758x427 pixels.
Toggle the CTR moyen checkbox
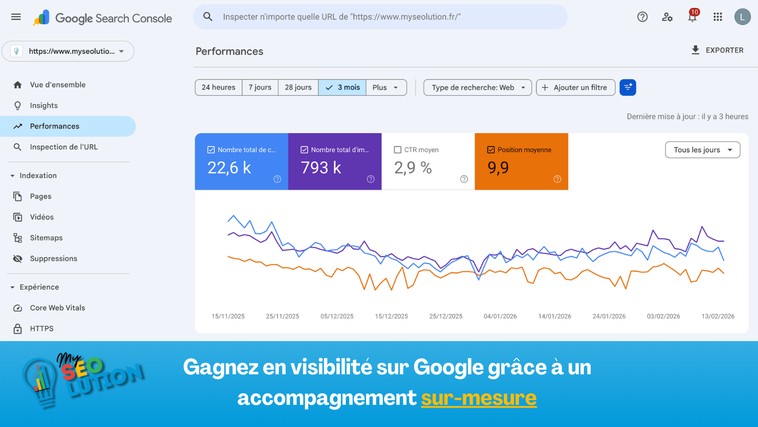tap(397, 150)
